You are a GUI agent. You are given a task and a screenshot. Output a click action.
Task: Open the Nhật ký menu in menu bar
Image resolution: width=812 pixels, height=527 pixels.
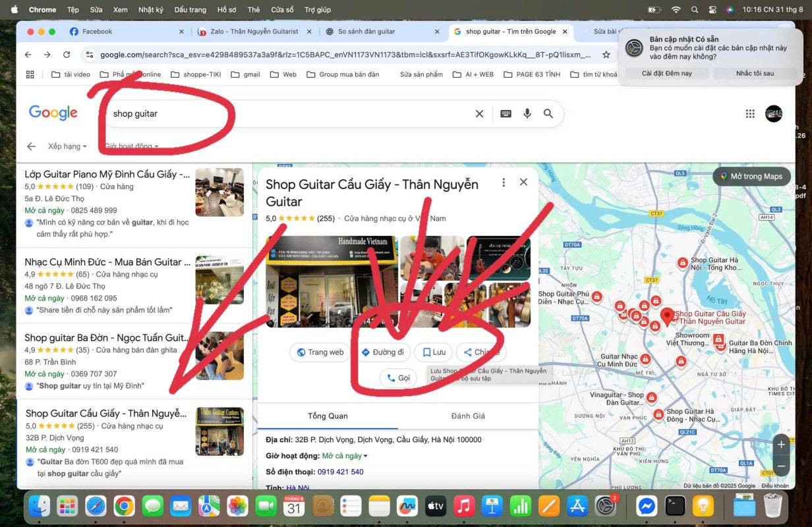(x=151, y=10)
